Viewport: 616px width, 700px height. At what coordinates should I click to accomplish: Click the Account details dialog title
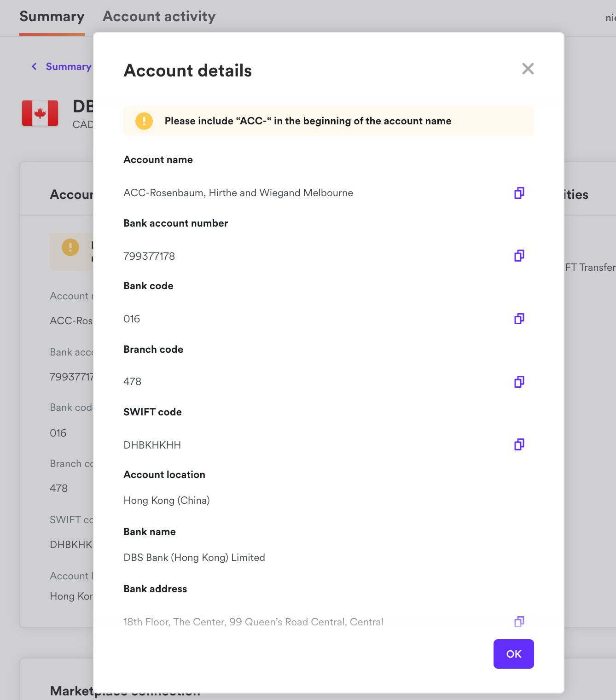(x=187, y=70)
